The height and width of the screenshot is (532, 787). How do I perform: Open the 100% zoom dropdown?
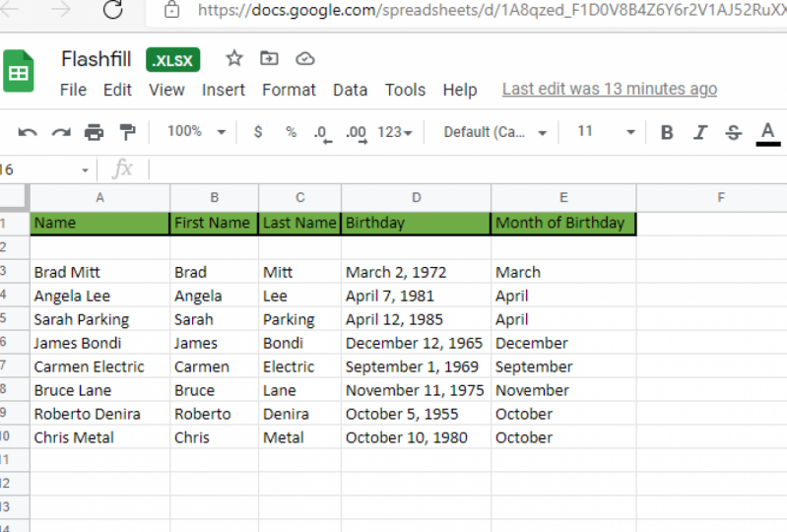click(196, 132)
